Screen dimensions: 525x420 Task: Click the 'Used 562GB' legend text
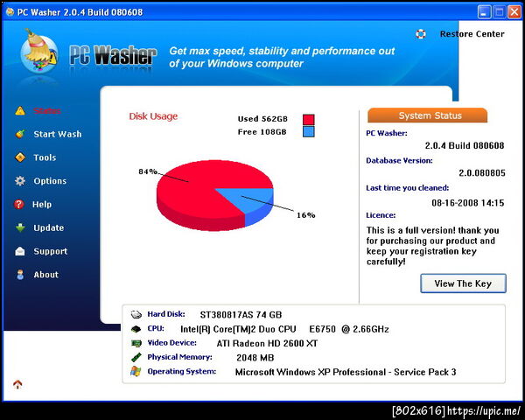pos(262,119)
